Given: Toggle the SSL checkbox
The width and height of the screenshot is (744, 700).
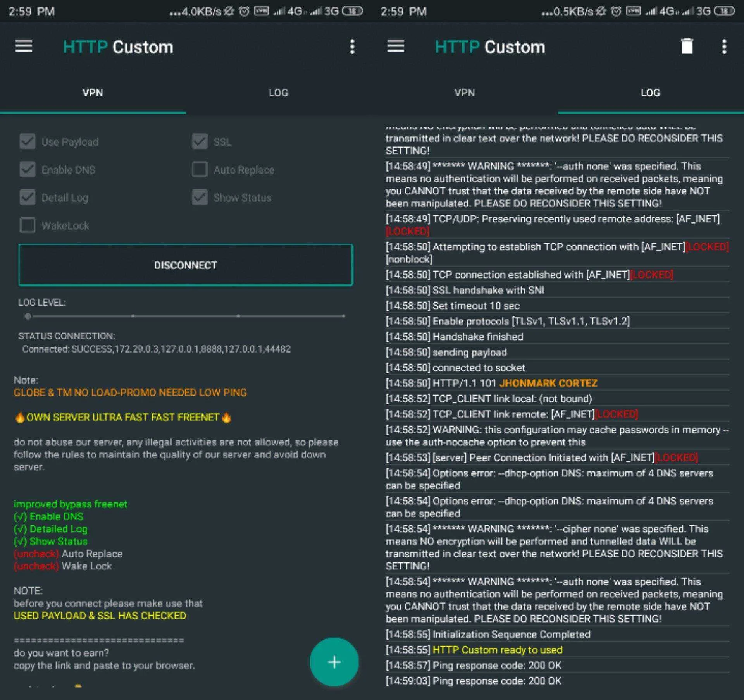Looking at the screenshot, I should pyautogui.click(x=200, y=141).
